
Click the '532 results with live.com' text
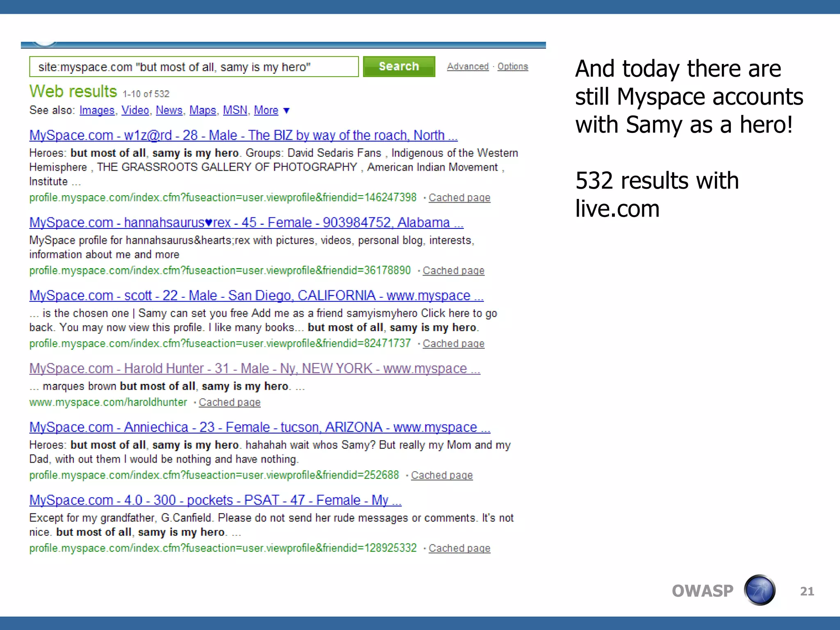tap(657, 194)
